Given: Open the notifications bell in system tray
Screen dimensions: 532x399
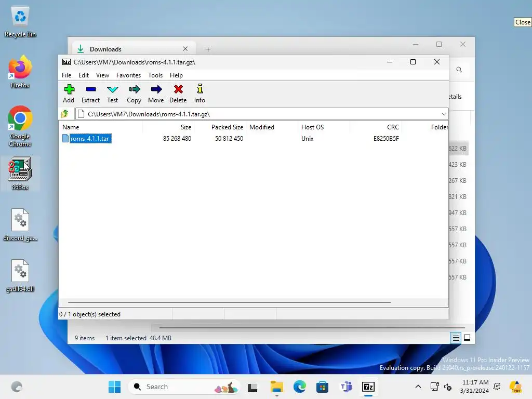Looking at the screenshot, I should coord(497,387).
